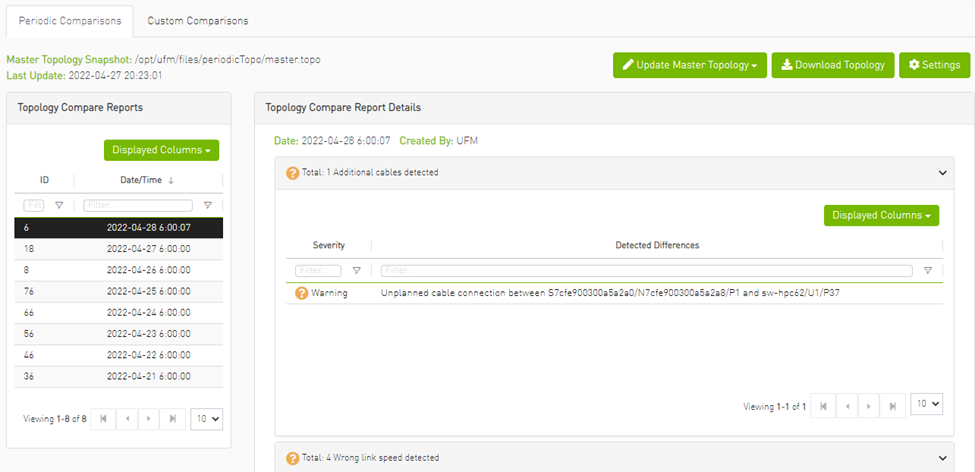Open Update Master Topology dropdown
The height and width of the screenshot is (472, 975).
tap(689, 65)
